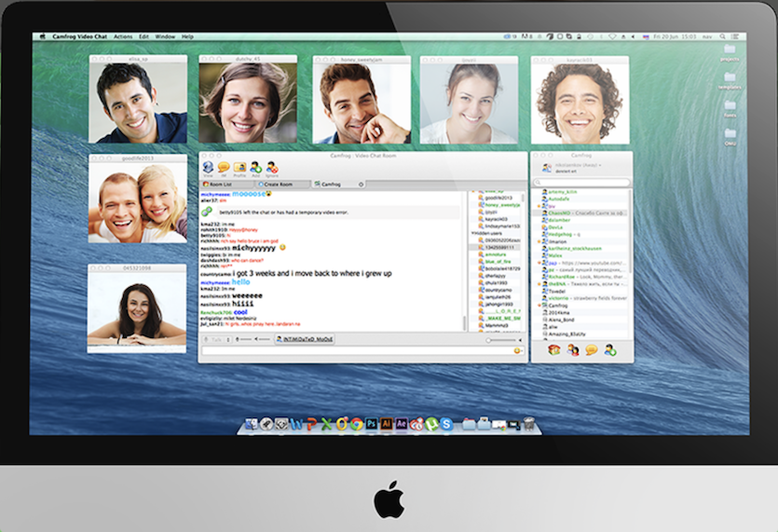This screenshot has width=778, height=532.
Task: Click the Add user icon in chat room toolbar
Action: [256, 169]
